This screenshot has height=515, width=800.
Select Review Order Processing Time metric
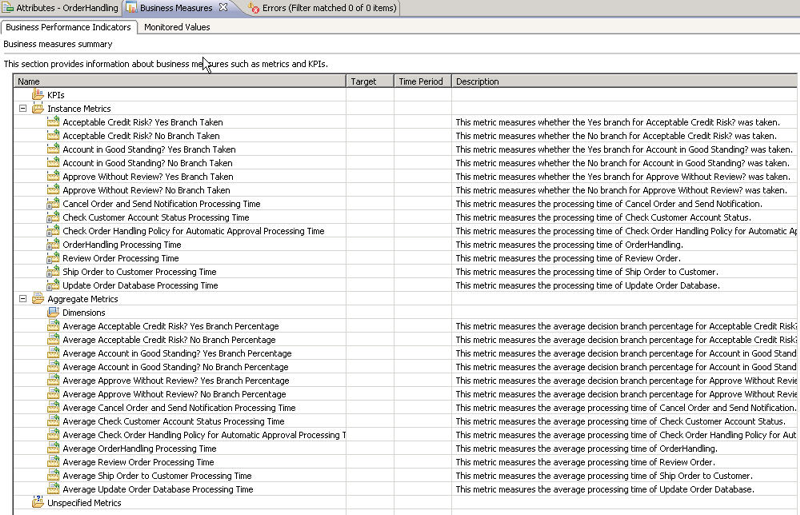click(121, 258)
